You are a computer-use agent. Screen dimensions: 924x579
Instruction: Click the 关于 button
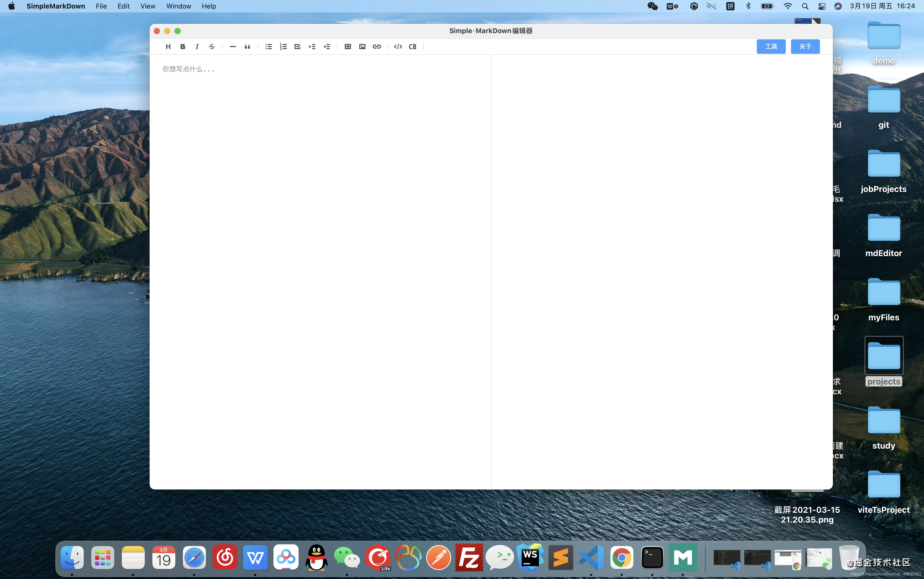(805, 47)
